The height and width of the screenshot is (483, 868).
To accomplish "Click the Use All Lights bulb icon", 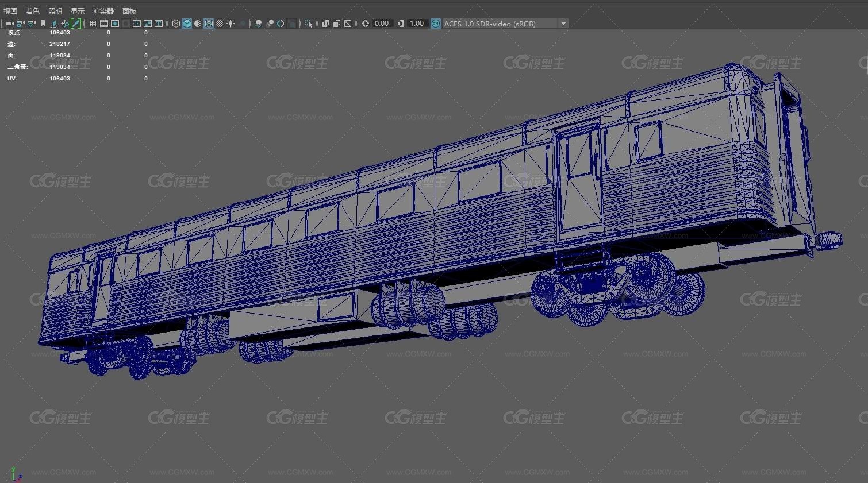I will click(x=231, y=24).
